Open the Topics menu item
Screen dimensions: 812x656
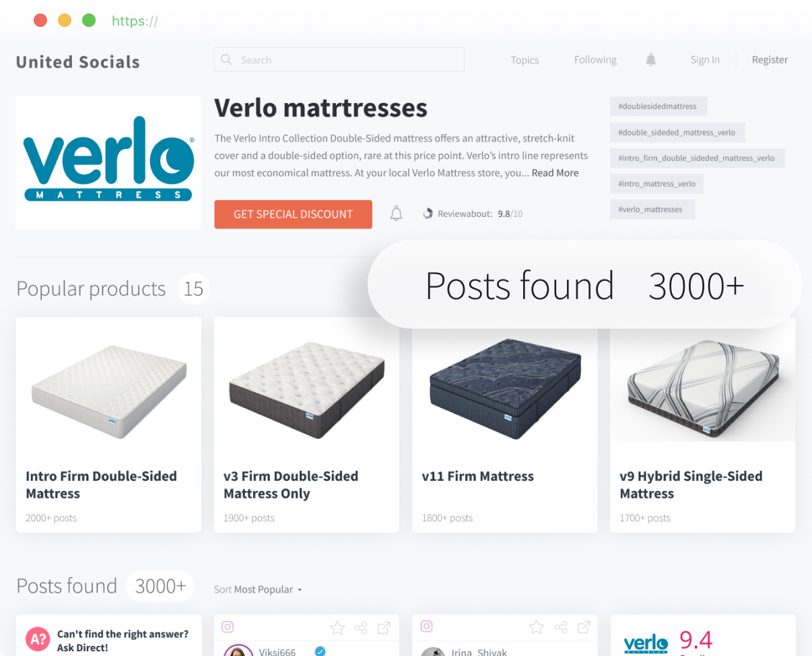tap(525, 60)
